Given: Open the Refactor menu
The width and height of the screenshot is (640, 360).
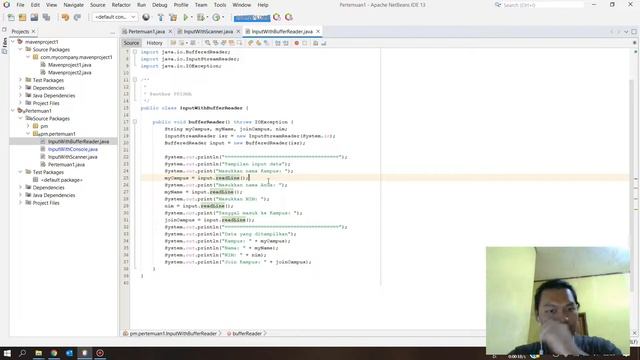Looking at the screenshot, I should [x=121, y=5].
